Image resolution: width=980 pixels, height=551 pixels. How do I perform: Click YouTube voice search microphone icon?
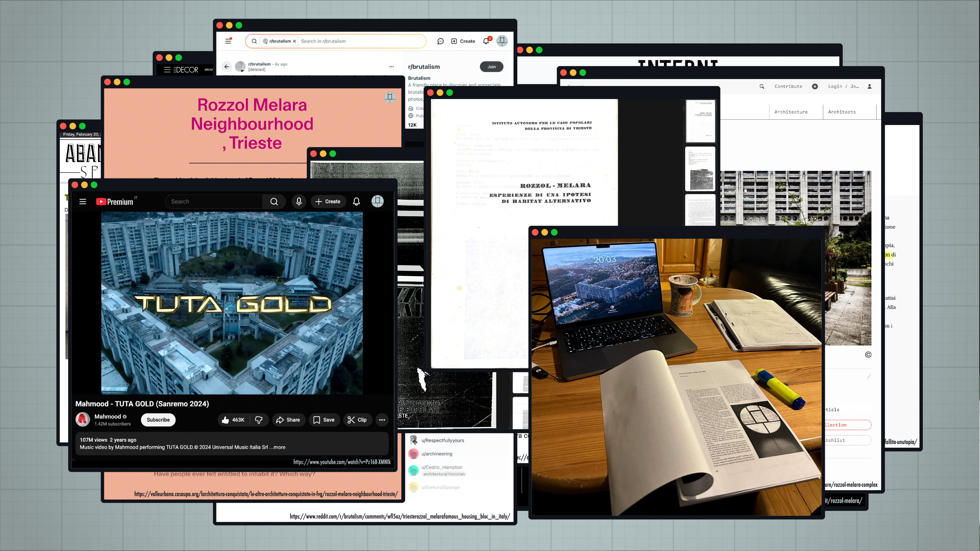[299, 202]
